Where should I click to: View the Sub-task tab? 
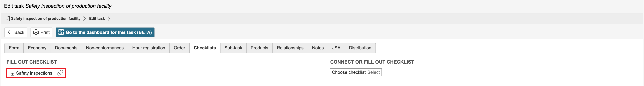(233, 48)
